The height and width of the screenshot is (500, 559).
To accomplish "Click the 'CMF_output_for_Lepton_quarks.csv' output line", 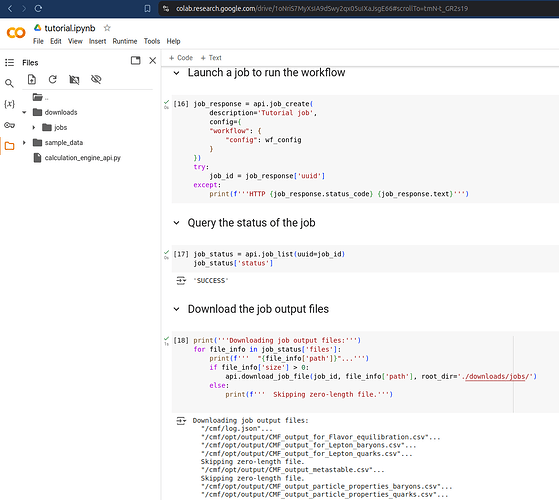I will (x=307, y=454).
